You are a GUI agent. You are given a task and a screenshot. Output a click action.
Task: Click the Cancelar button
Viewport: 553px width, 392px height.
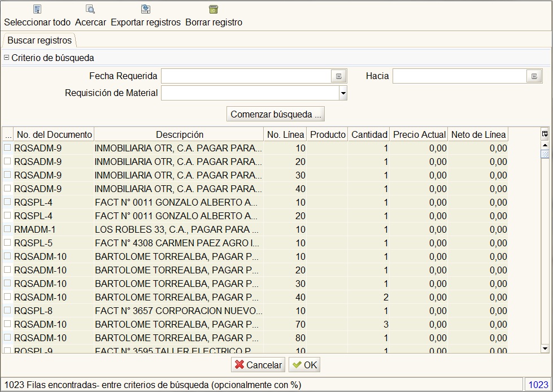tap(259, 365)
